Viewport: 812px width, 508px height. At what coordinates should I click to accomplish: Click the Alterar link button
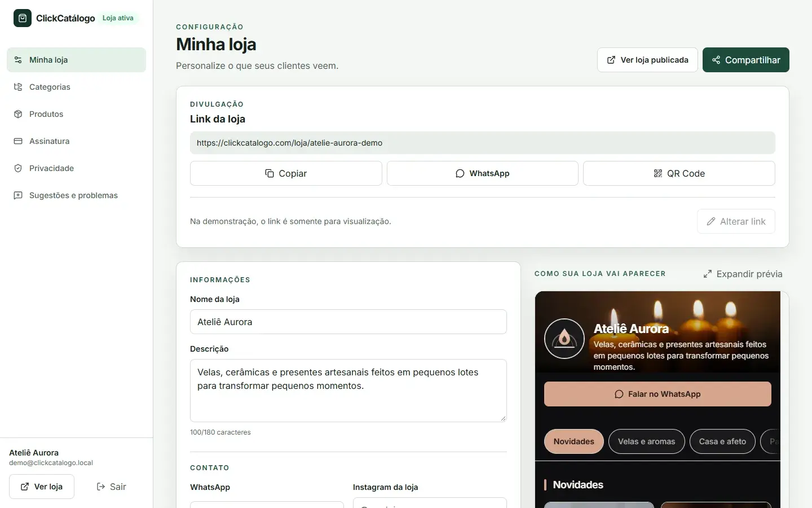(x=736, y=221)
